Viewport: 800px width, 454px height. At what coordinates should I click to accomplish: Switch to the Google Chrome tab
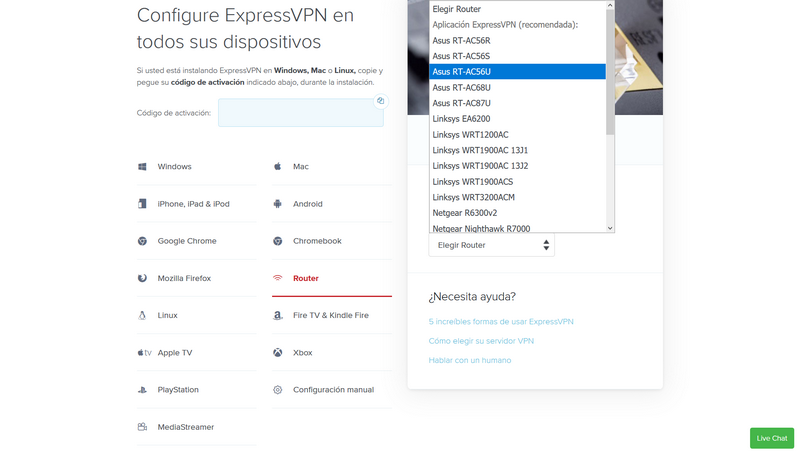(196, 241)
